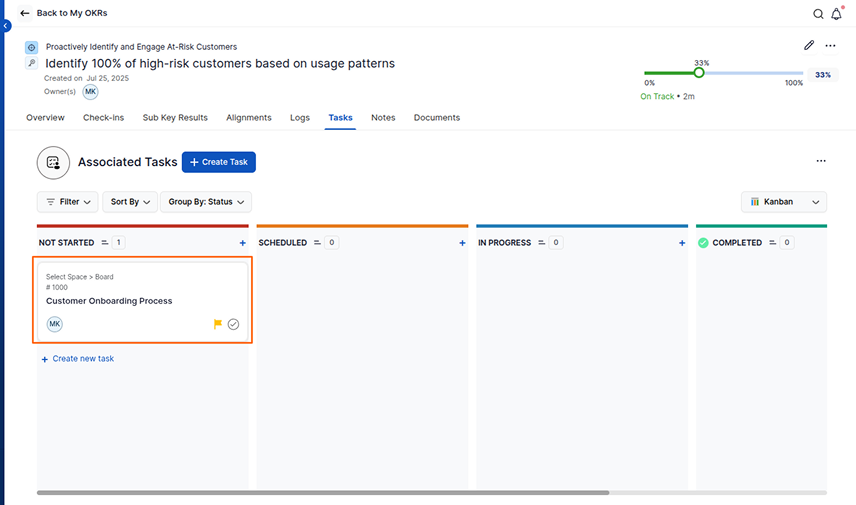
Task: Click MK assignee avatar on task card
Action: (55, 324)
